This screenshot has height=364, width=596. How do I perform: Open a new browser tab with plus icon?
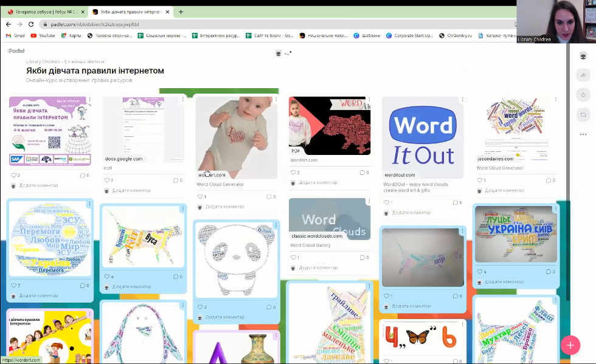coord(181,12)
